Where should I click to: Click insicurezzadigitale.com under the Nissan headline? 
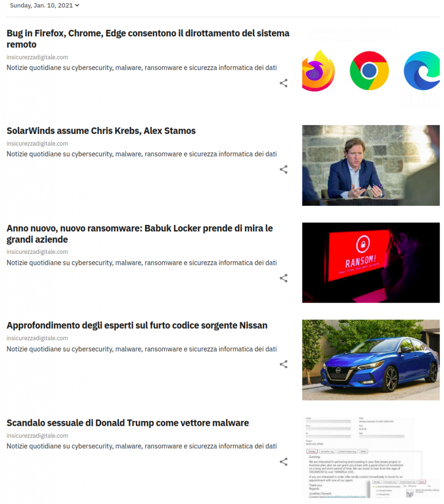(37, 338)
